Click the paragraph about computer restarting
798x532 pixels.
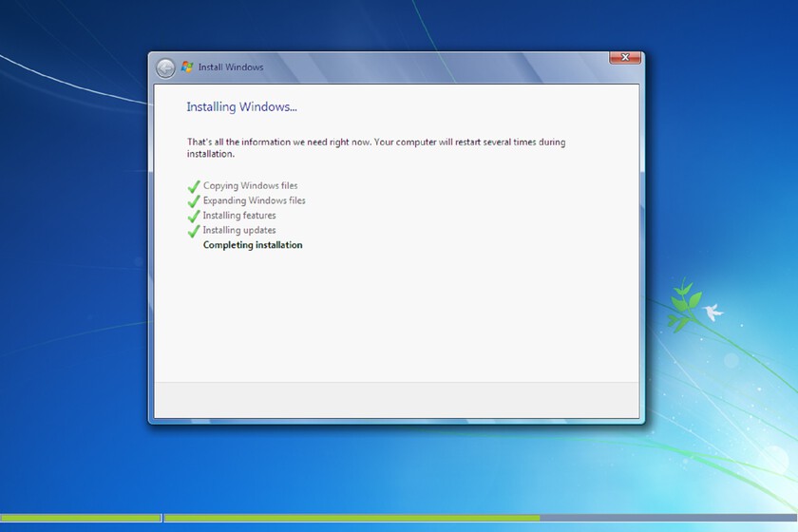tap(375, 147)
